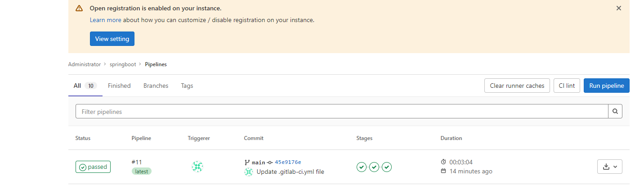
Task: Expand the third passed stage icon
Action: tap(387, 167)
